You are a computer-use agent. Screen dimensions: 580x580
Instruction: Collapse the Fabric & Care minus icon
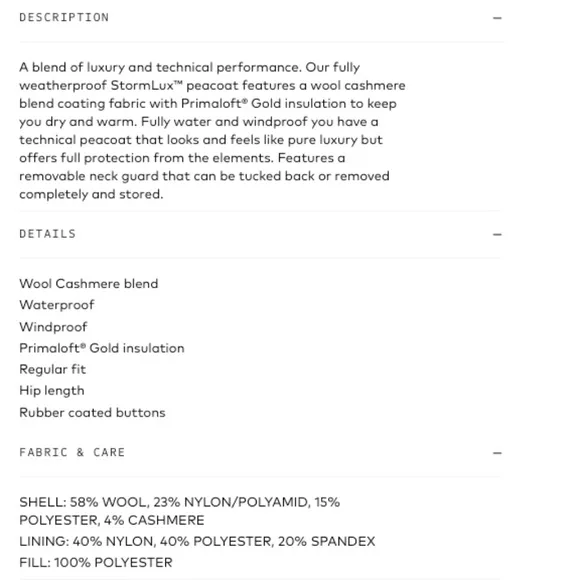(497, 452)
